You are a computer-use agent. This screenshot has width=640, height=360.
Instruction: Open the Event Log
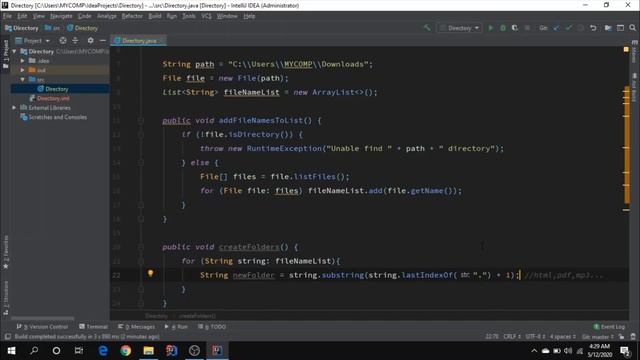609,327
